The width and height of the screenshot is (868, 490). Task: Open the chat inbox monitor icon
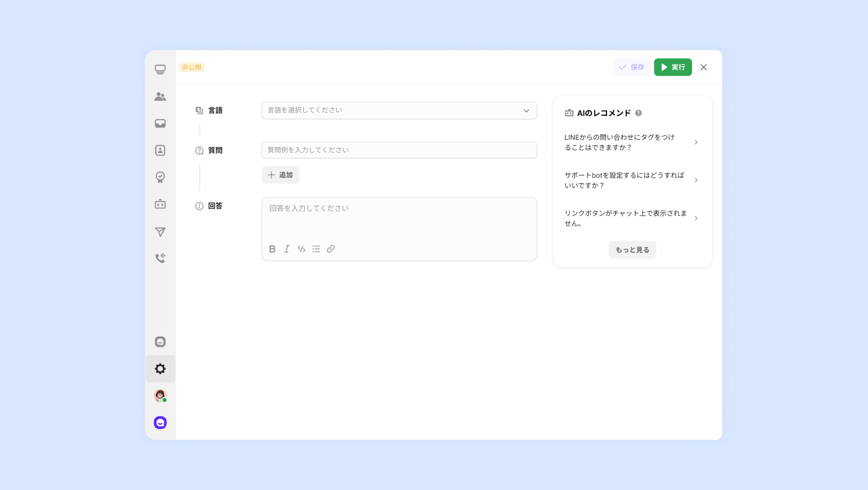tap(160, 70)
